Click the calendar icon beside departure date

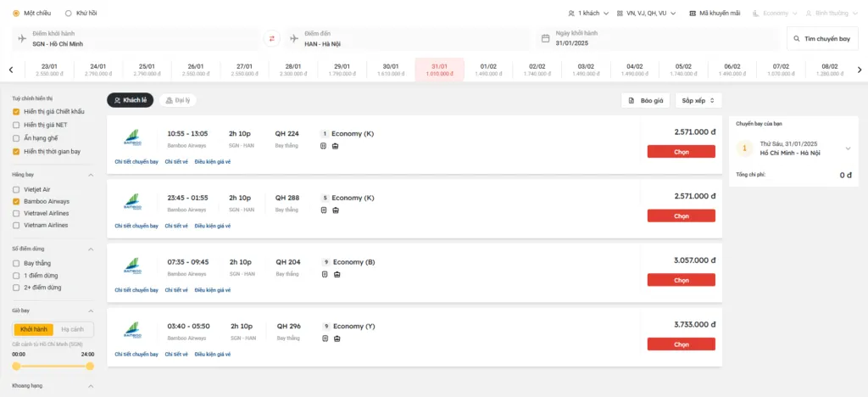coord(546,38)
